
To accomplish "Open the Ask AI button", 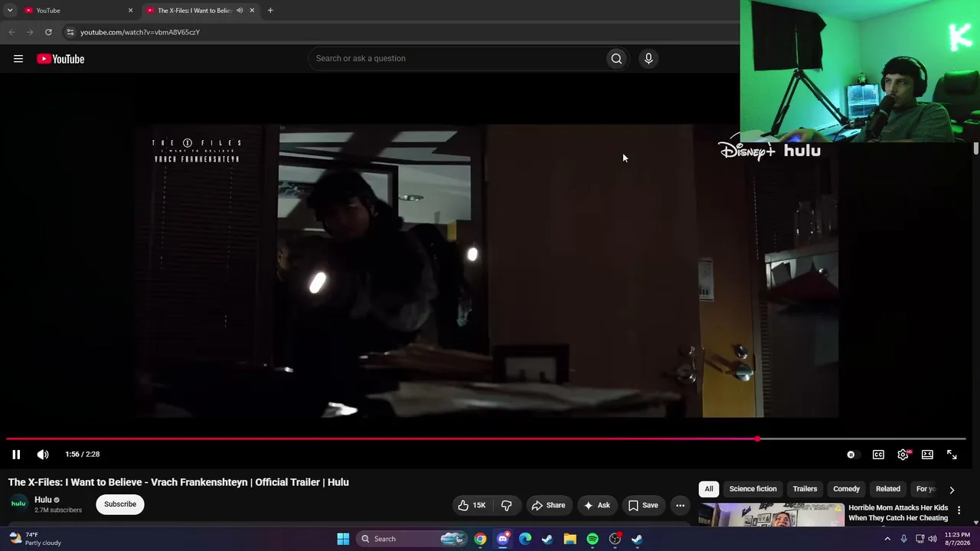I will pos(596,505).
